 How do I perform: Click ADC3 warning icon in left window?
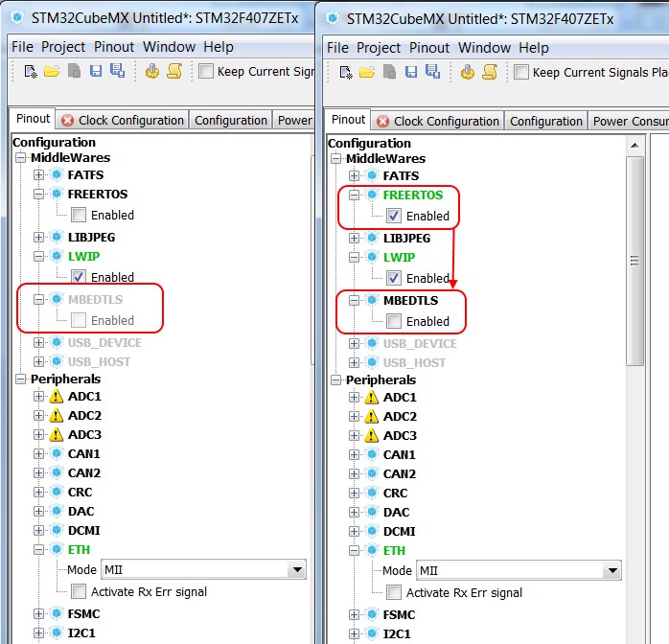click(56, 434)
